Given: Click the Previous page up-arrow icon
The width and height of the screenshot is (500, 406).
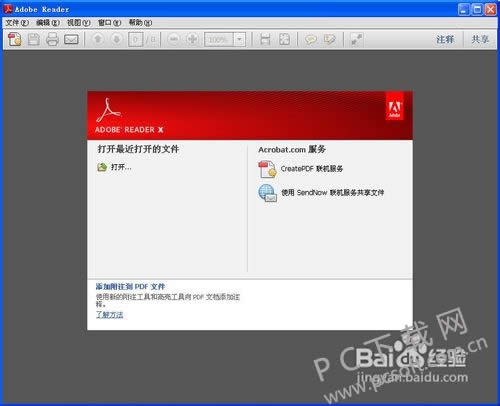Looking at the screenshot, I should [x=98, y=39].
